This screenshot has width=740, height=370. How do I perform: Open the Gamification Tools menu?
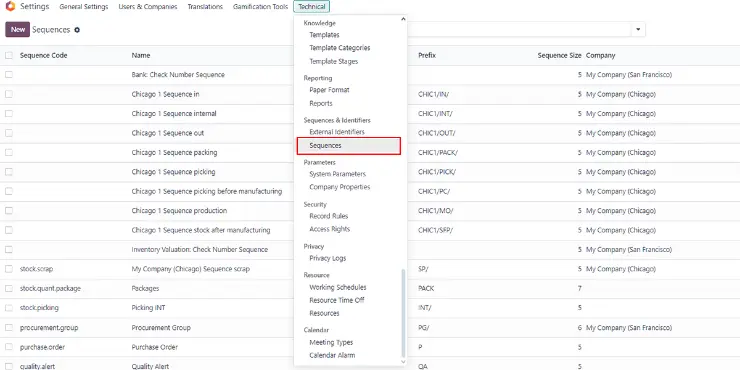[261, 7]
